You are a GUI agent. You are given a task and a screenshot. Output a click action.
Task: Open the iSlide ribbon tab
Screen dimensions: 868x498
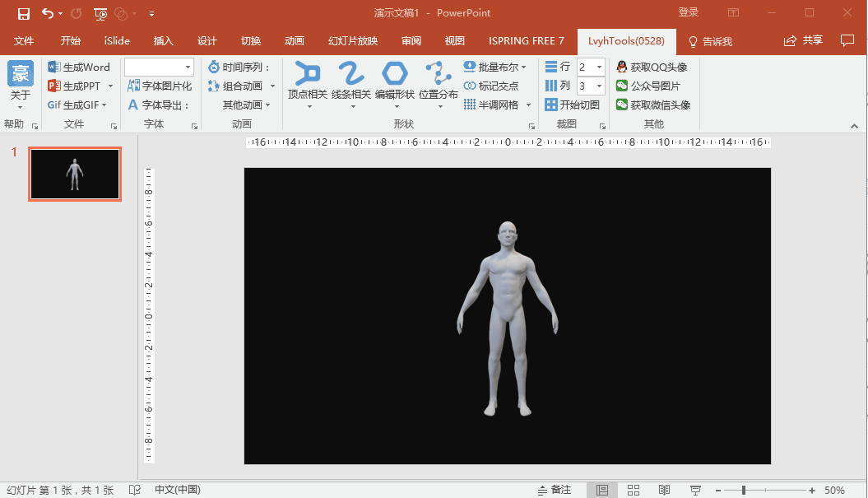point(117,41)
